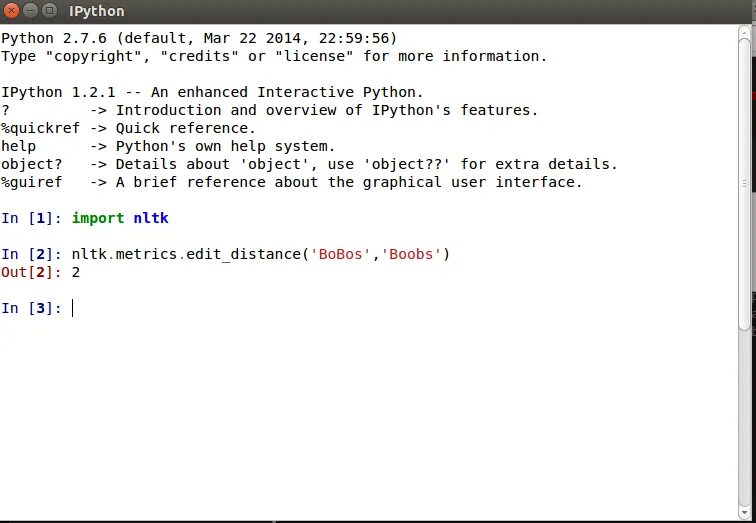
Task: Grab the vertical scrollbar handle
Action: pyautogui.click(x=744, y=180)
